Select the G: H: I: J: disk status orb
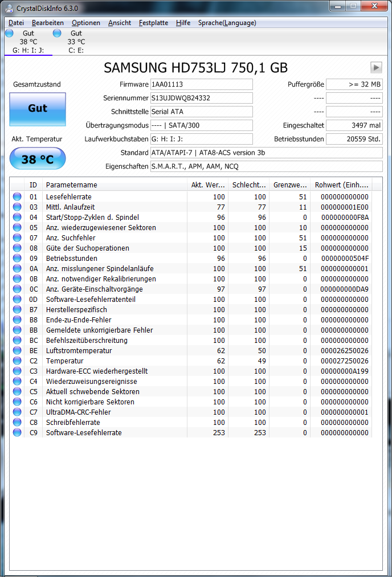Viewport: 392px width, 577px height. [9, 33]
